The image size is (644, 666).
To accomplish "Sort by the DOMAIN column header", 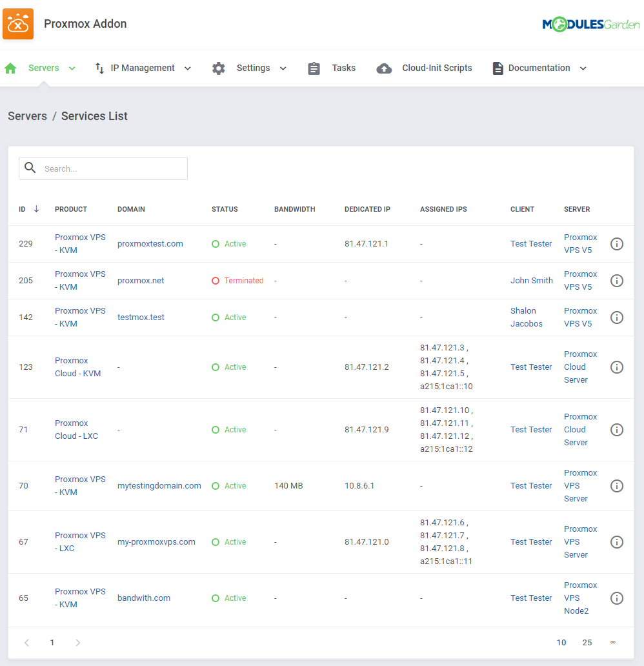I will pos(131,209).
